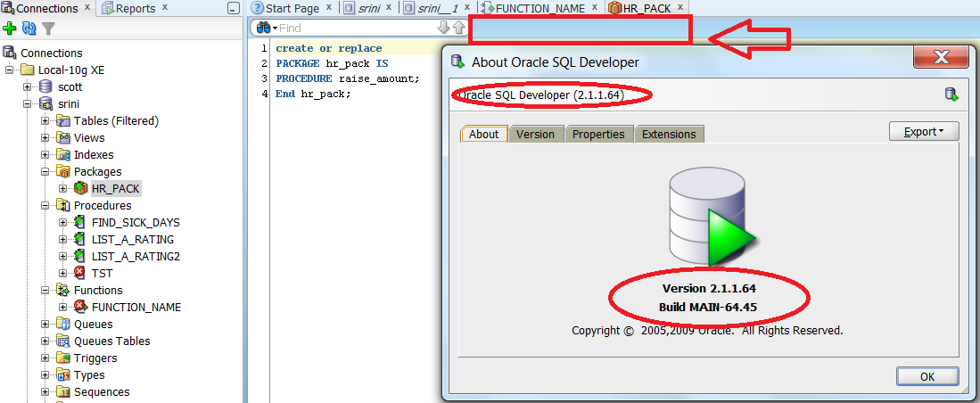The image size is (980, 403).
Task: Click the Indexes node icon
Action: [x=63, y=154]
